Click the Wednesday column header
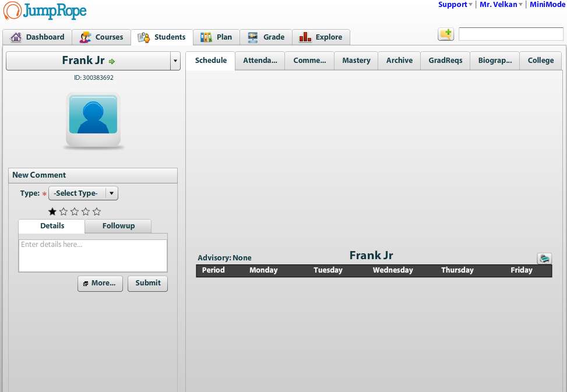 (x=393, y=270)
